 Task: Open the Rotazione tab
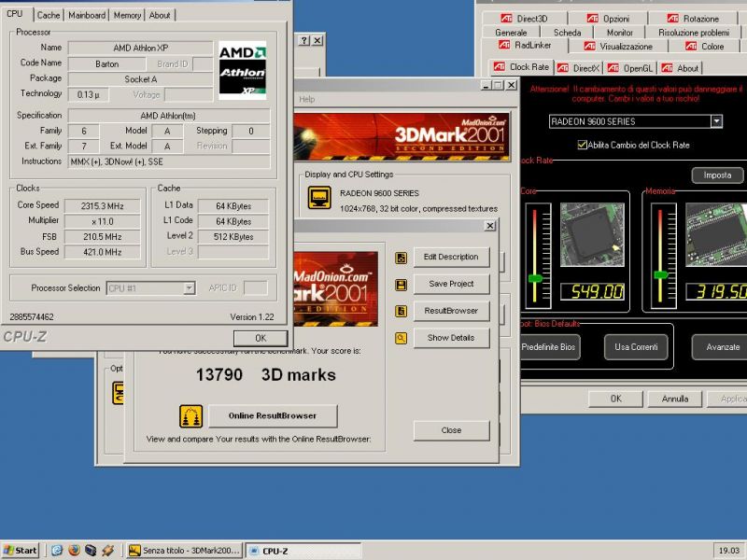(x=693, y=19)
